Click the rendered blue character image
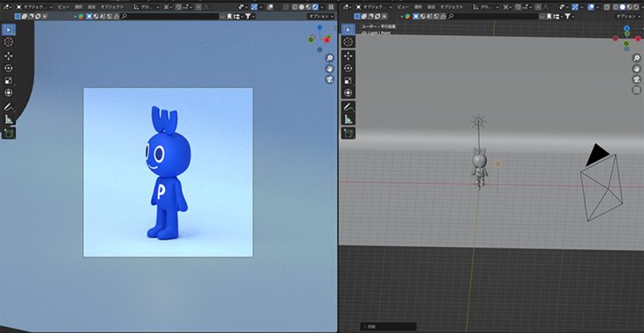This screenshot has width=644, height=333. (168, 172)
